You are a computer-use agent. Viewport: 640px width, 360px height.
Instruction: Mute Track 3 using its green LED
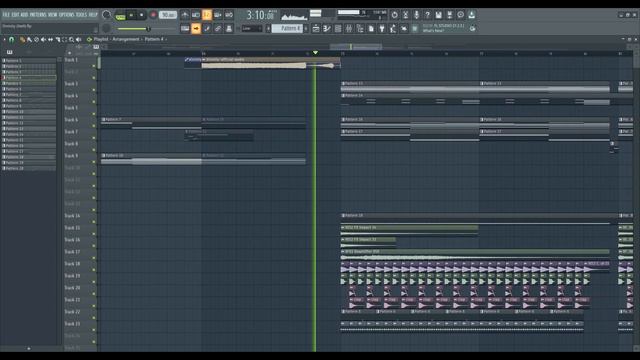click(x=94, y=90)
